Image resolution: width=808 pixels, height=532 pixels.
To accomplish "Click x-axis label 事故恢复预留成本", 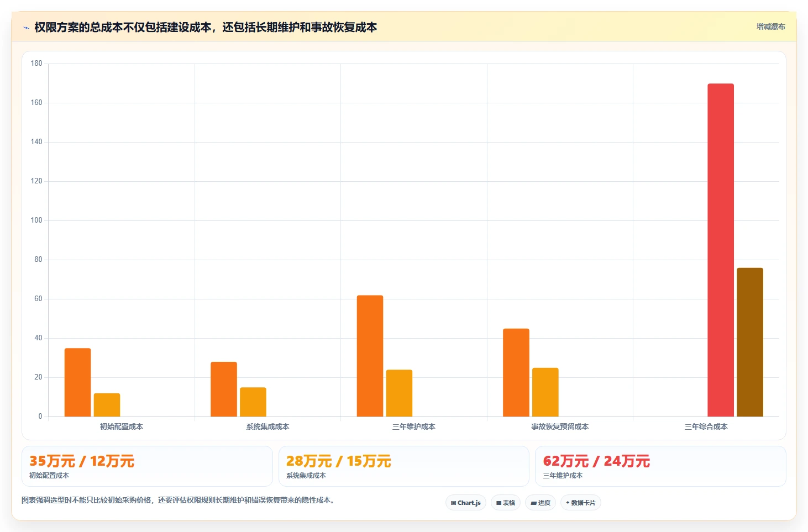I will point(560,426).
